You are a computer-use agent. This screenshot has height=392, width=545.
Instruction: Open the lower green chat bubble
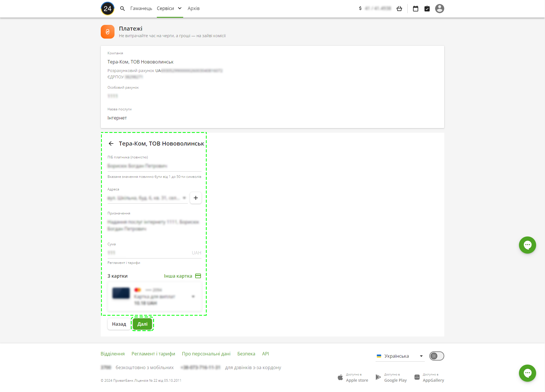point(528,373)
